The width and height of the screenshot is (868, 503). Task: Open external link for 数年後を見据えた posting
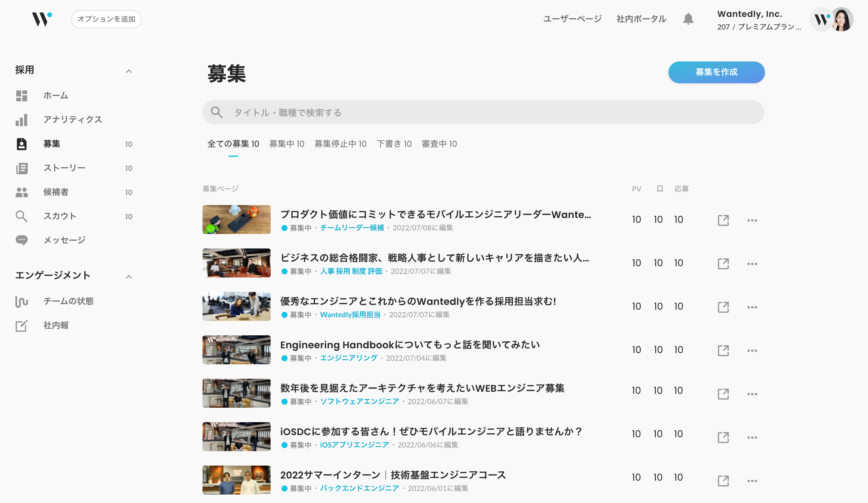pyautogui.click(x=723, y=394)
